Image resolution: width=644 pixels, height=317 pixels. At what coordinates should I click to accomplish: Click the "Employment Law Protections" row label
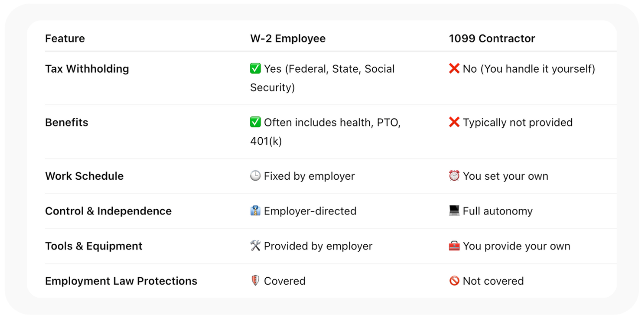click(x=121, y=281)
